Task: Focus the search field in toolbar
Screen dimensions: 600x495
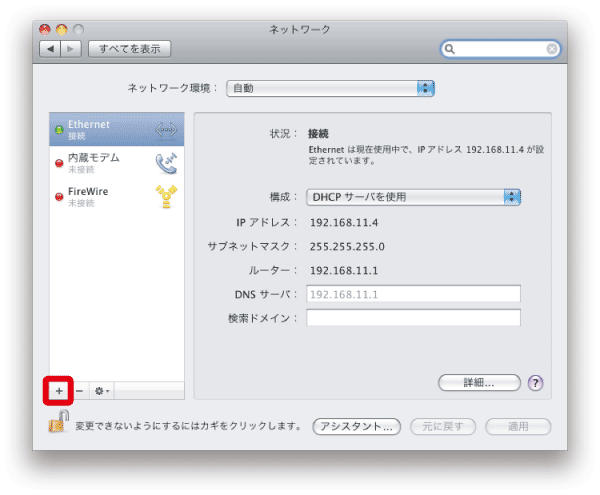Action: click(x=500, y=49)
